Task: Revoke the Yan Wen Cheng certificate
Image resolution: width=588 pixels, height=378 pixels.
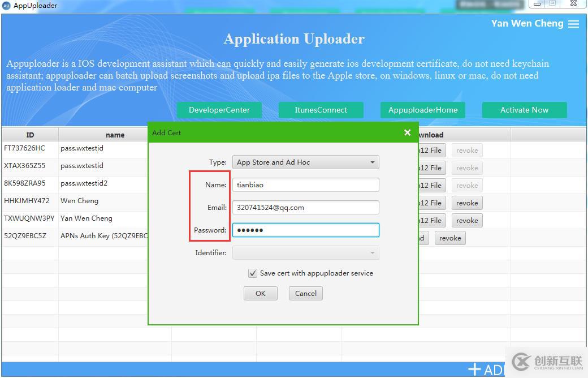Action: (467, 221)
